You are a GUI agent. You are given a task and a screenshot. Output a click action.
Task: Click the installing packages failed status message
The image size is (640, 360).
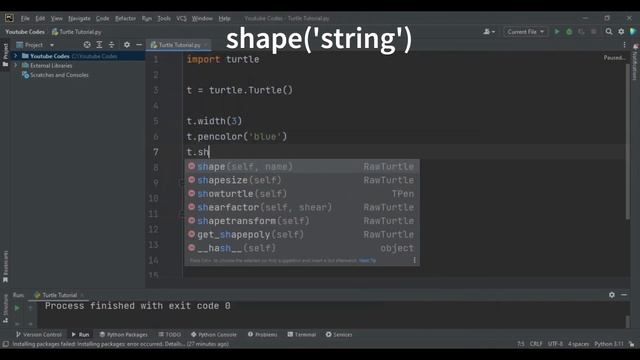(x=120, y=344)
